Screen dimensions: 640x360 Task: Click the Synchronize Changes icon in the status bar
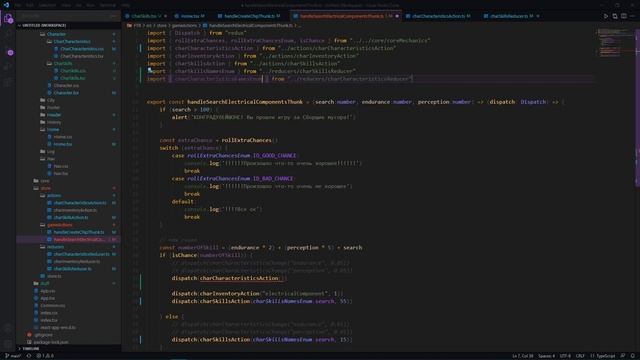coord(29,356)
